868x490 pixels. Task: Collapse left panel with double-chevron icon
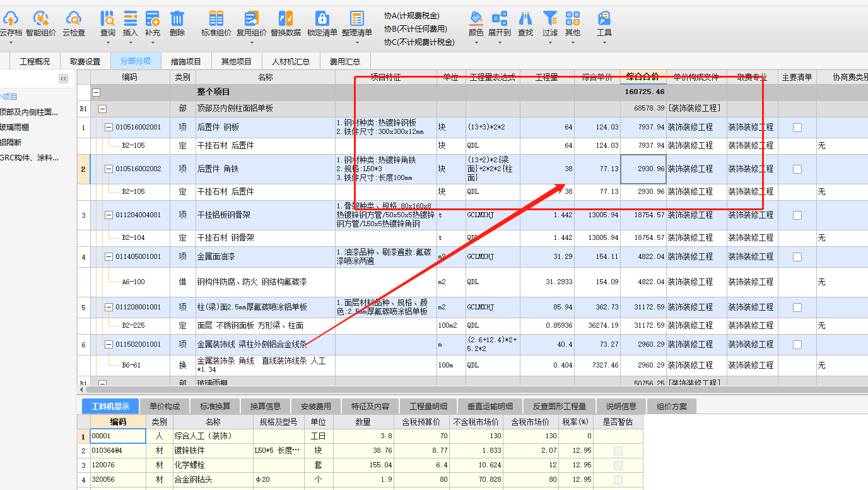64,78
